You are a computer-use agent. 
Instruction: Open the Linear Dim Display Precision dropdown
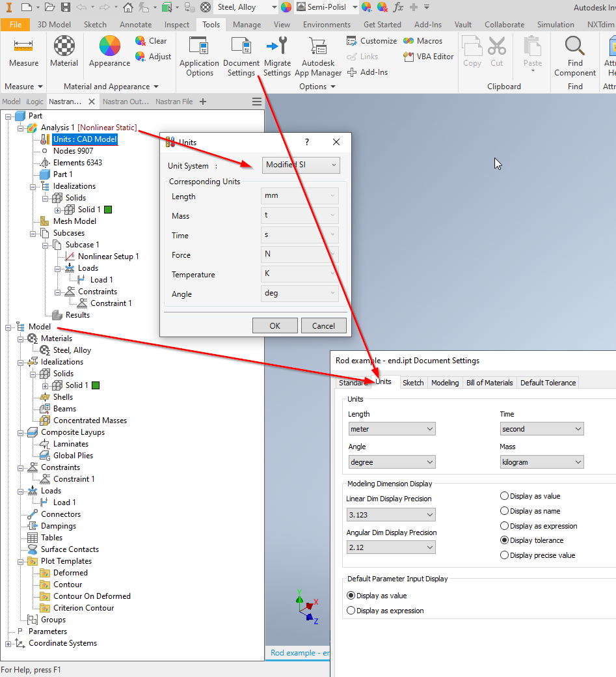390,514
